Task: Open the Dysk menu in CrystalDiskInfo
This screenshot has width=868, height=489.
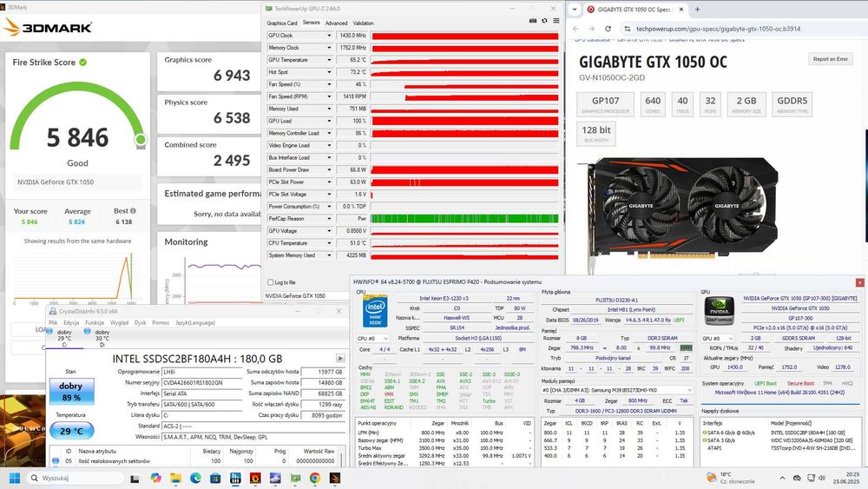Action: [x=141, y=323]
